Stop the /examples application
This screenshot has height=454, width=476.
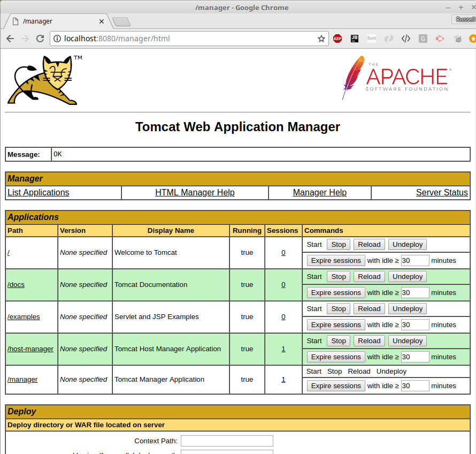(339, 309)
